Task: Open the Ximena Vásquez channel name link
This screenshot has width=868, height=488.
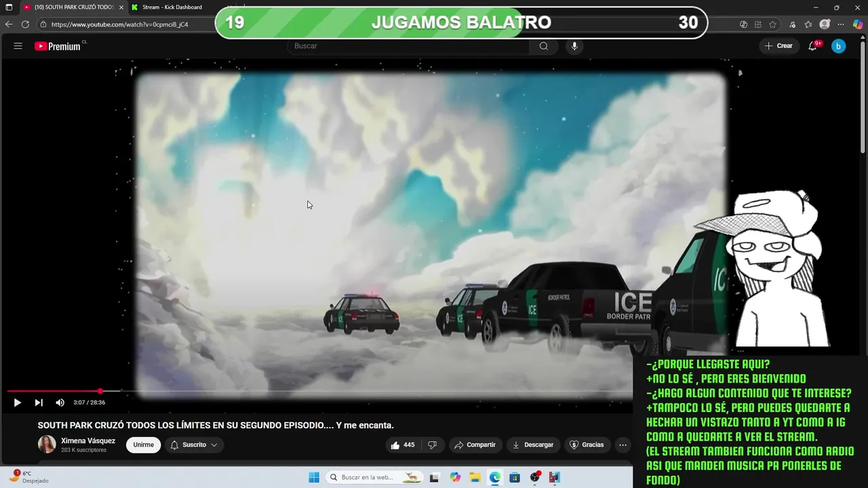Action: 88,441
